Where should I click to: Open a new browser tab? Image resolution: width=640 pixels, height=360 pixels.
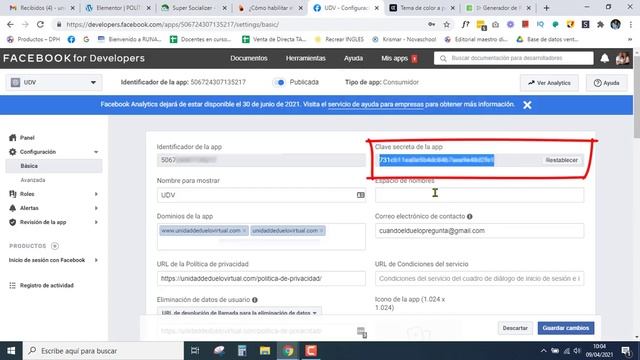pyautogui.click(x=546, y=8)
